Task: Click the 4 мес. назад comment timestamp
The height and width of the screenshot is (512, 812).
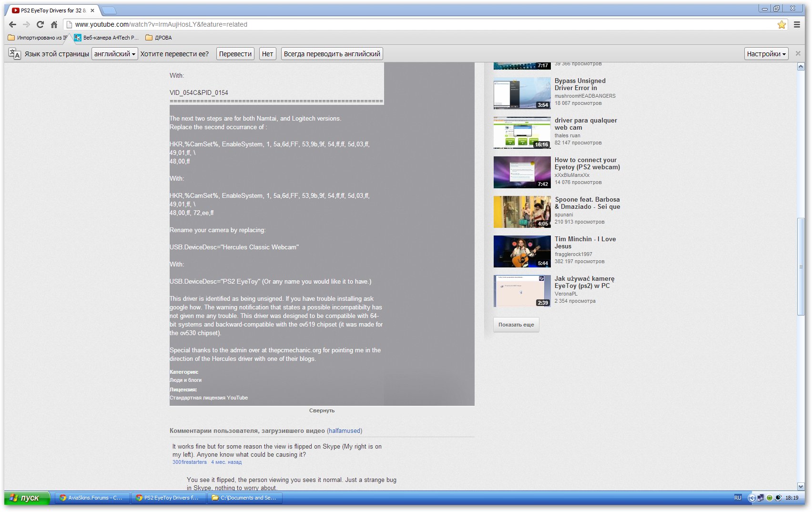Action: 226,462
